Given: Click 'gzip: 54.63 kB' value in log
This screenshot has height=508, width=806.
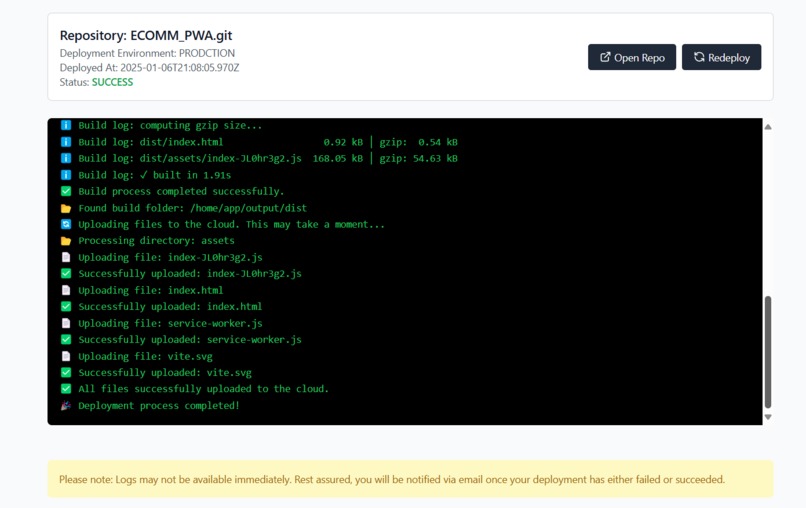Looking at the screenshot, I should 418,158.
